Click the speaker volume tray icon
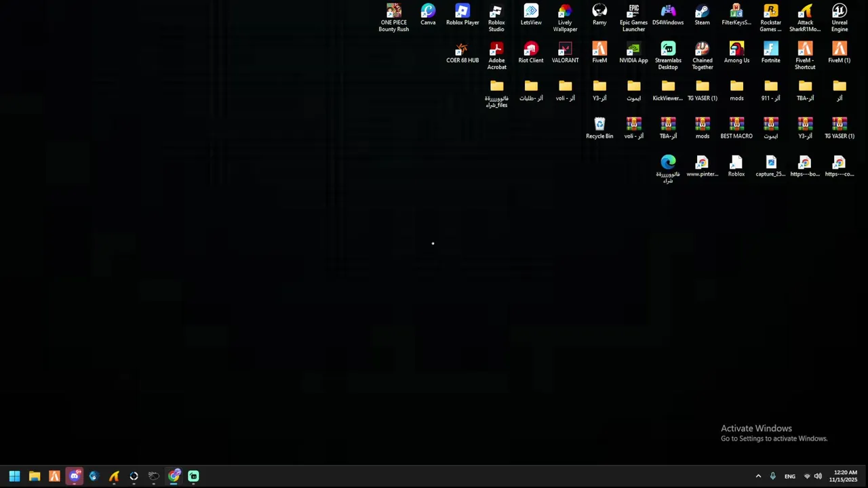 818,476
